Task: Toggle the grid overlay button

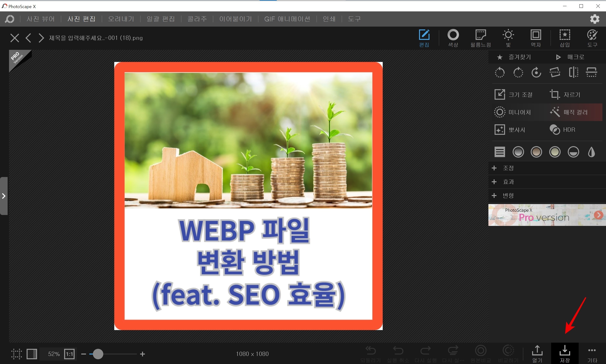Action: point(16,354)
